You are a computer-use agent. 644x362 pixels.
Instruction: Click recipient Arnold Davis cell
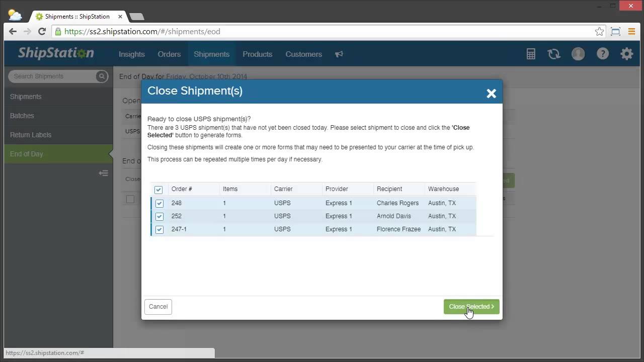394,216
